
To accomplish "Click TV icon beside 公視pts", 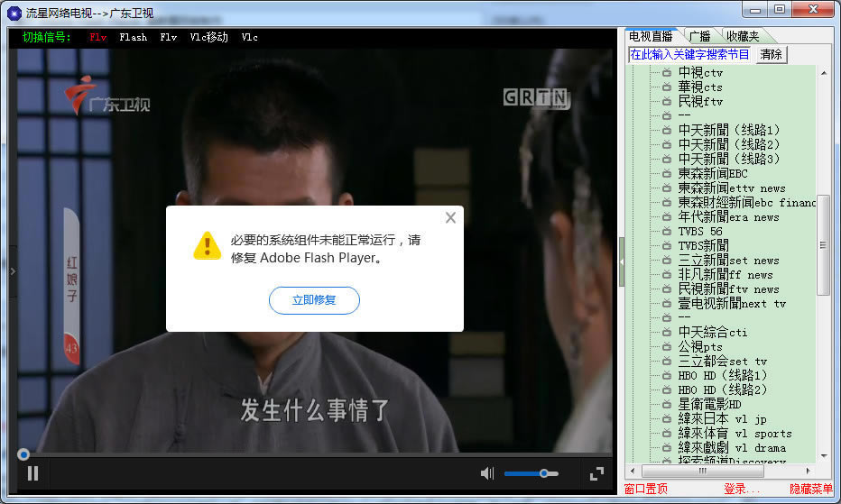I will (x=666, y=347).
